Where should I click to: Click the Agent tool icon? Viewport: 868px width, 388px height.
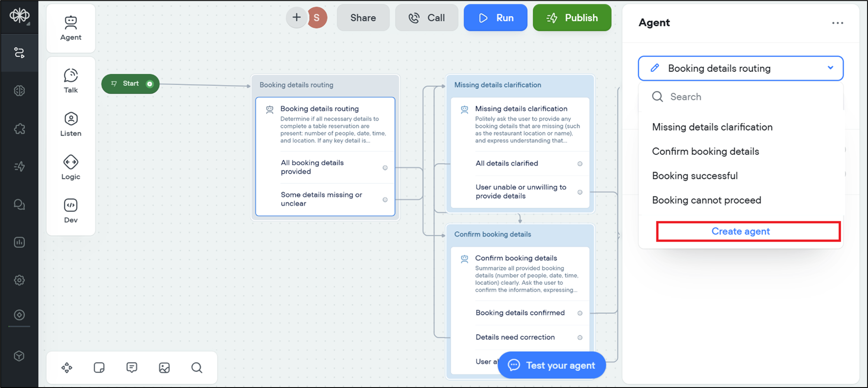(x=71, y=28)
